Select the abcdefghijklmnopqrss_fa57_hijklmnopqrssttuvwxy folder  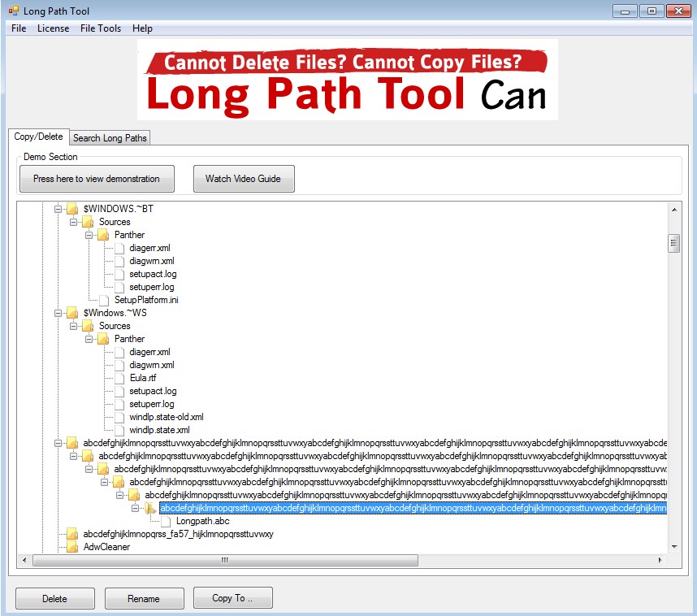pos(178,534)
